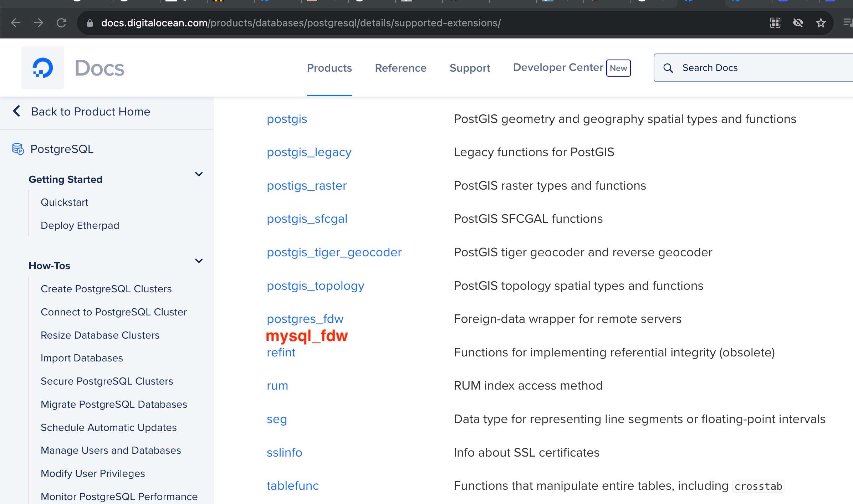Click the PostgreSQL database icon in sidebar
The image size is (853, 504).
point(18,149)
